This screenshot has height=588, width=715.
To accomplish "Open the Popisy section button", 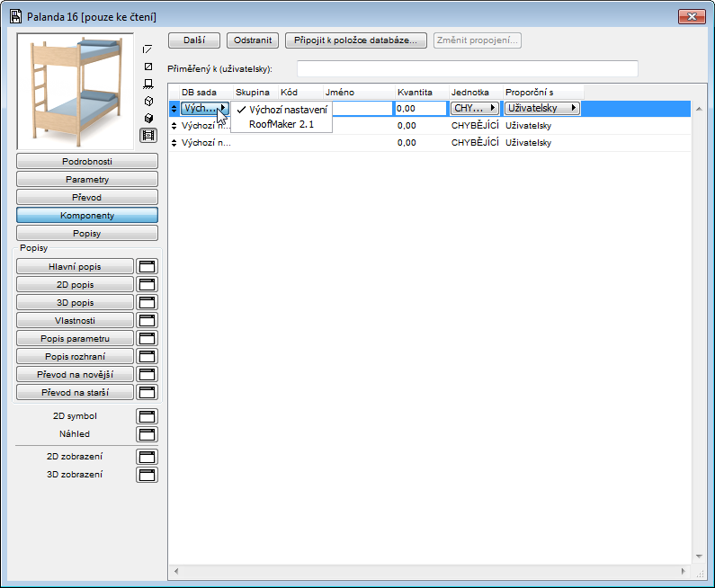I will point(87,234).
